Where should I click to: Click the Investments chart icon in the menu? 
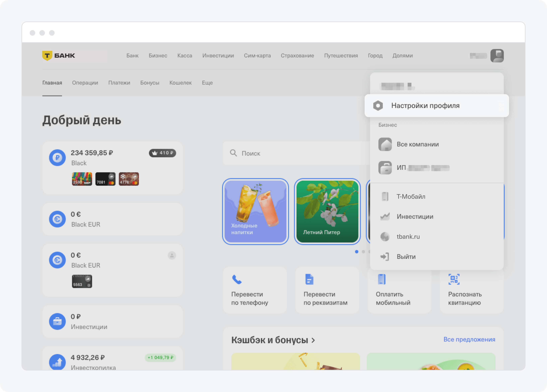[385, 216]
